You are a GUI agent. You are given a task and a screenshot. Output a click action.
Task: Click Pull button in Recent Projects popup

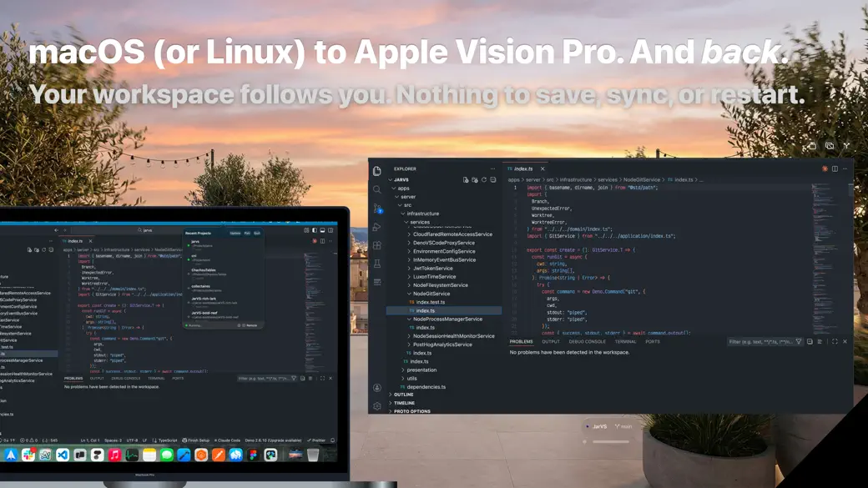pos(247,234)
